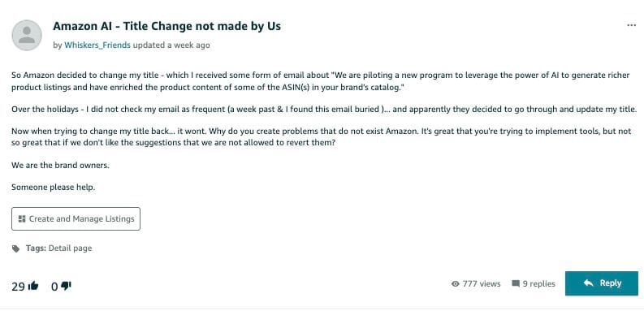The width and height of the screenshot is (644, 311).
Task: Click the eye icon beside 777 views
Action: tap(455, 283)
